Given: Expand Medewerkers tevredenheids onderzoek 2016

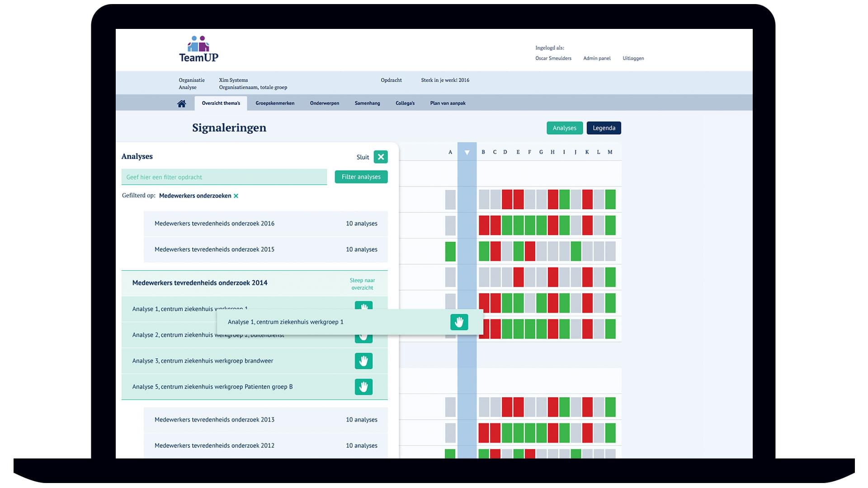Looking at the screenshot, I should pyautogui.click(x=266, y=224).
